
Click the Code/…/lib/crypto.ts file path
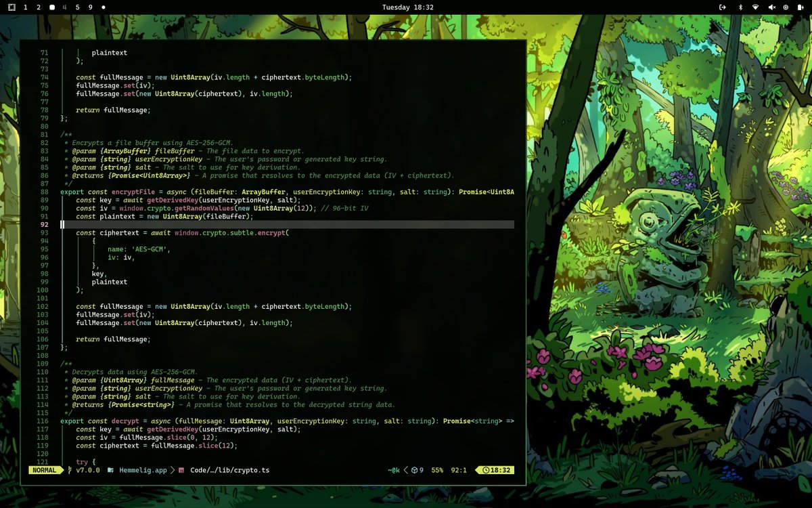point(229,470)
